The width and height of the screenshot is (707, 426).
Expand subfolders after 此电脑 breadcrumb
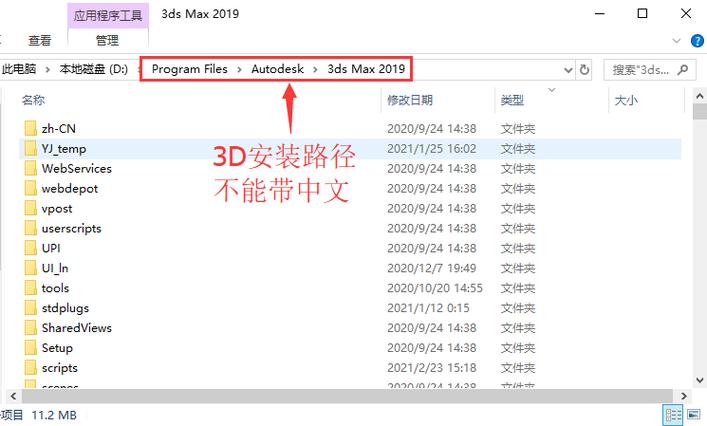[x=47, y=69]
